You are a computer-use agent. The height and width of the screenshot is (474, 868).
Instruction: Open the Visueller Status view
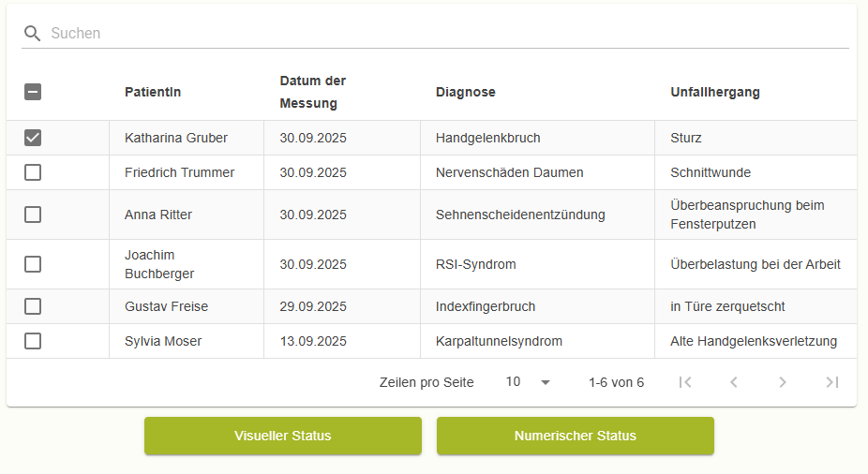(x=283, y=436)
